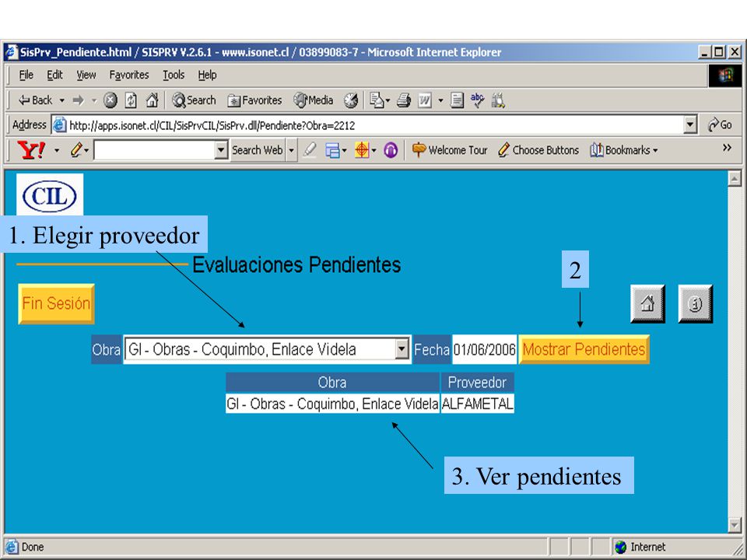Open Choose Buttons in Yahoo toolbar
The image size is (747, 560).
[538, 150]
